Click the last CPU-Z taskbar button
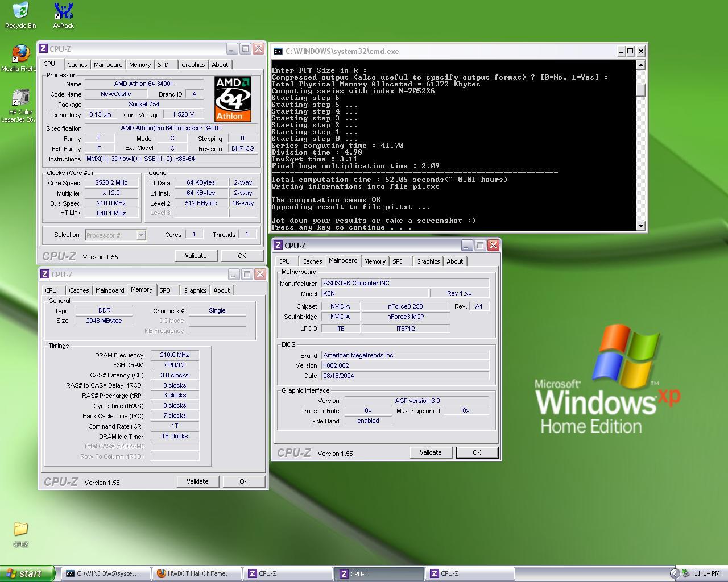 point(471,573)
